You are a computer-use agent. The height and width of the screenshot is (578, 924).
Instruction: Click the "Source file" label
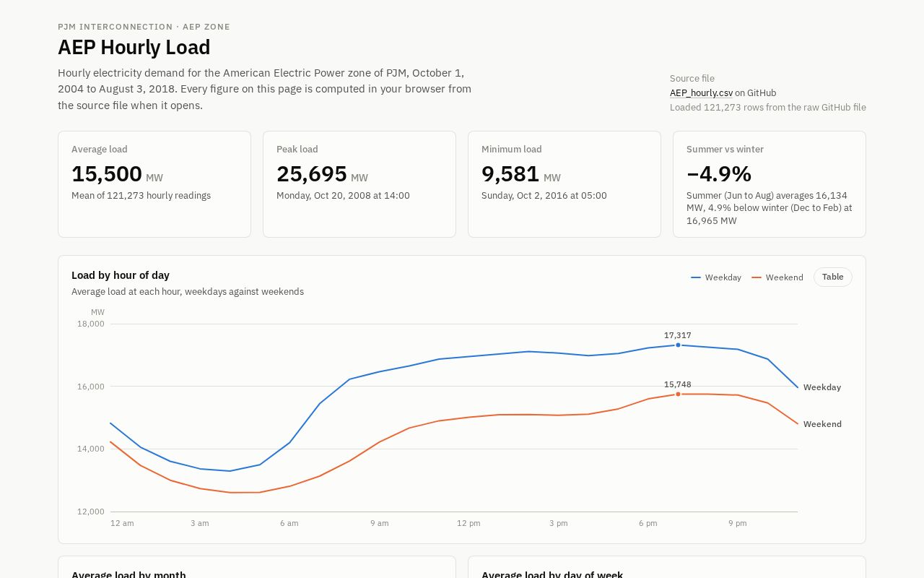(x=692, y=78)
